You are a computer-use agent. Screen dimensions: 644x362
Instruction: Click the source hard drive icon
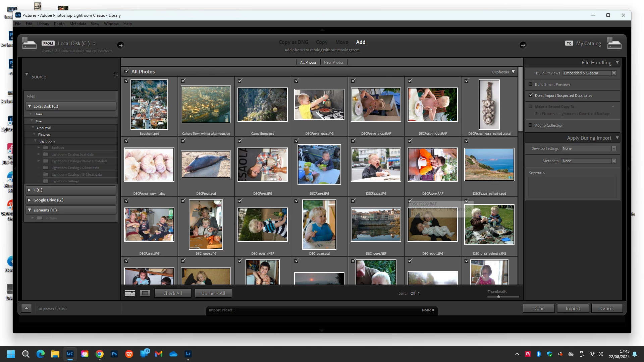pyautogui.click(x=29, y=44)
